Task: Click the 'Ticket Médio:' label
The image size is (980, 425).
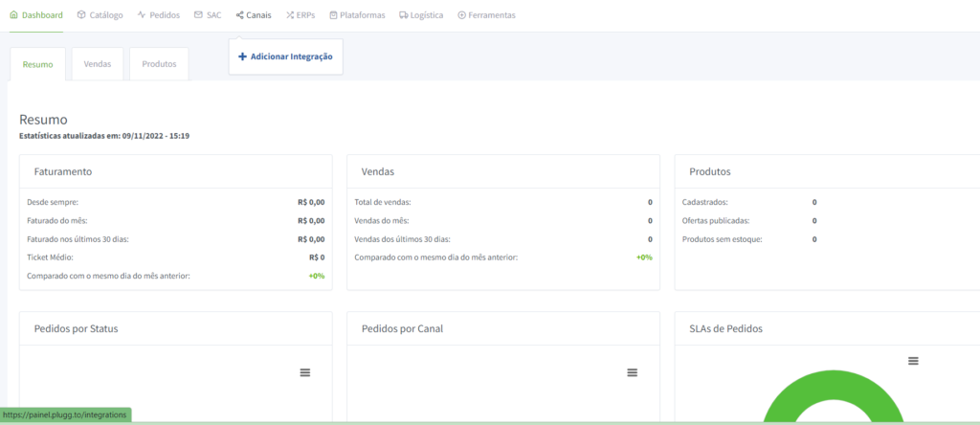Action: tap(51, 257)
